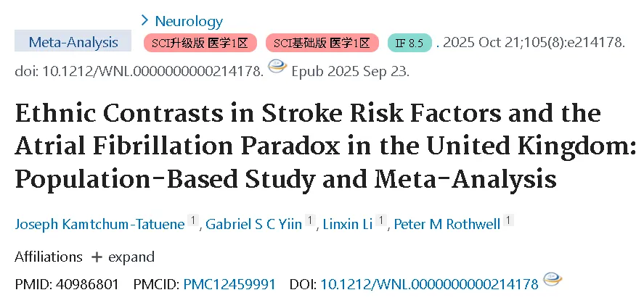Screen dimensions: 644x303
Task: Open author Linxin Li's link
Action: pos(348,224)
